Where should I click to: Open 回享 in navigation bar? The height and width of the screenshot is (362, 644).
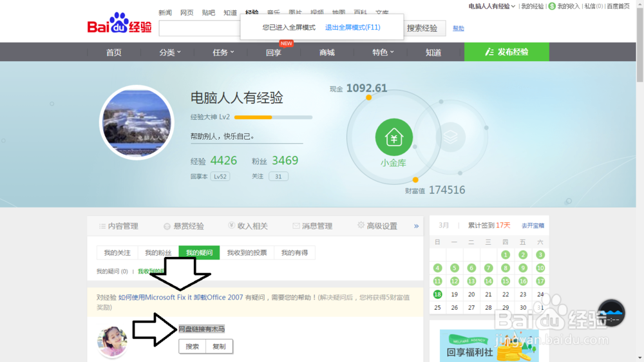pos(274,52)
